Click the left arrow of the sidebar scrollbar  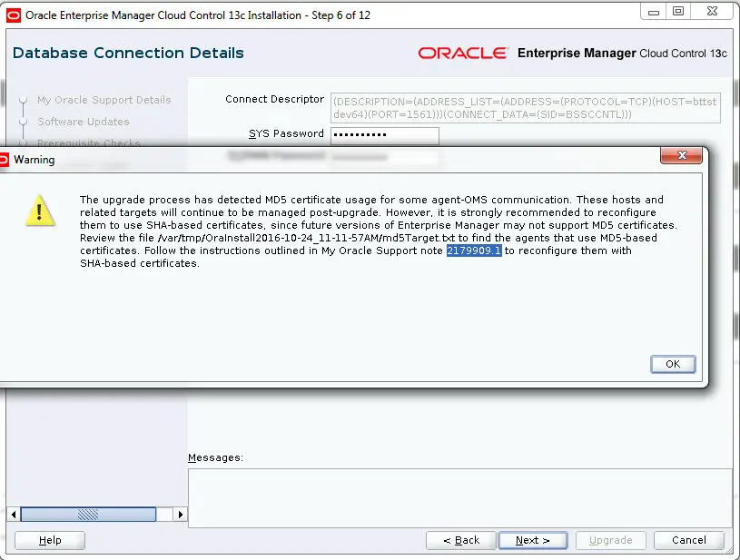click(x=14, y=515)
